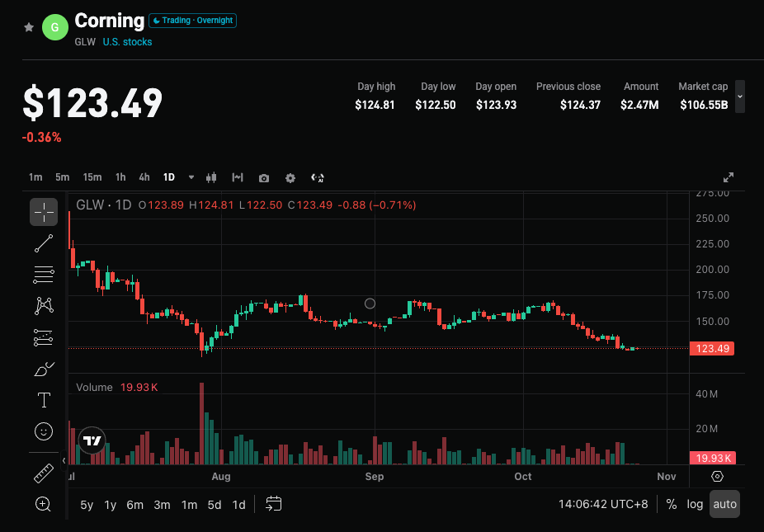Click the Aug label on time axis
764x532 pixels.
point(221,477)
